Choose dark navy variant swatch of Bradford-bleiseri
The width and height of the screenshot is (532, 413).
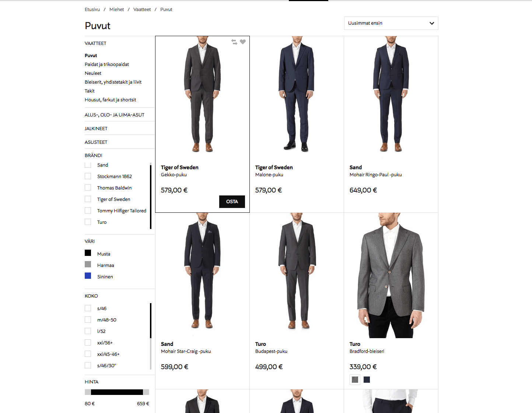pyautogui.click(x=367, y=379)
